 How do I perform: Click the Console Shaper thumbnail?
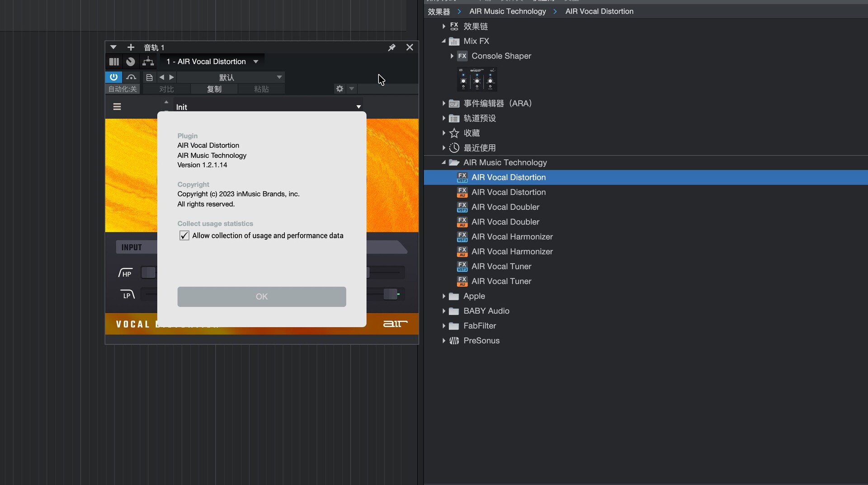(477, 80)
